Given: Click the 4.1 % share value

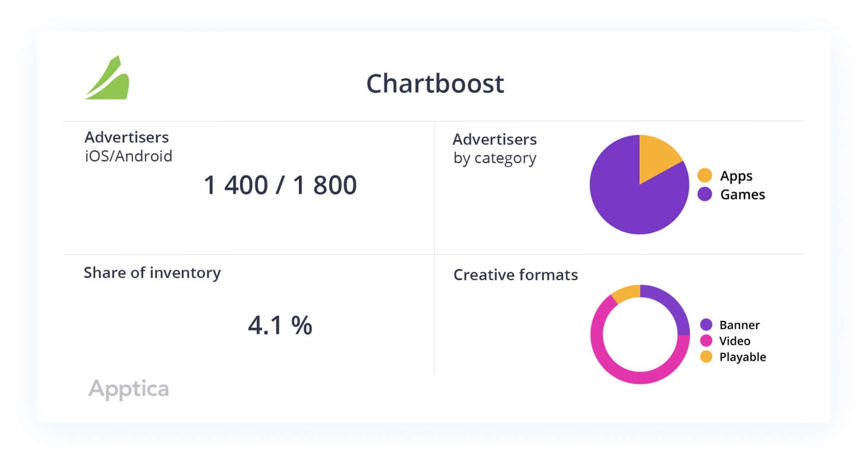Looking at the screenshot, I should click(280, 325).
